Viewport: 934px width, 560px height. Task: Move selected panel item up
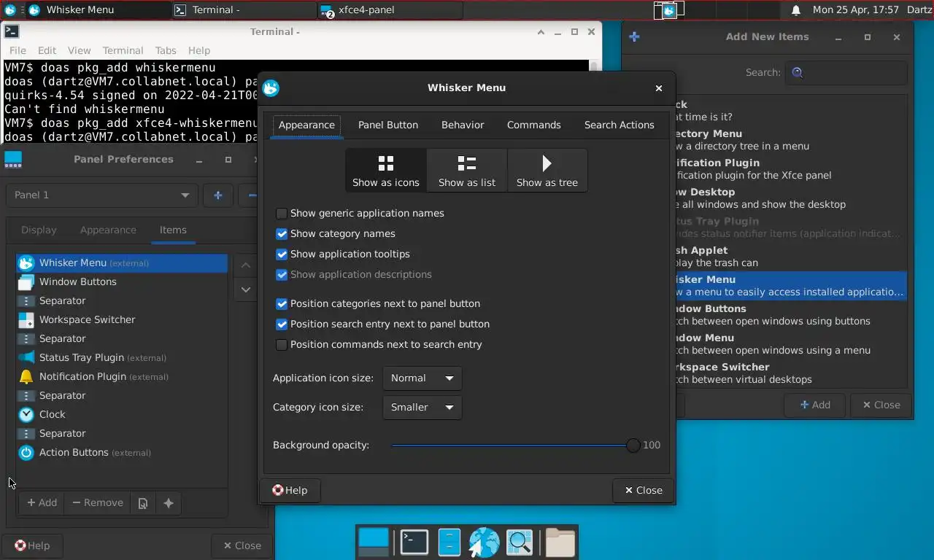click(246, 265)
